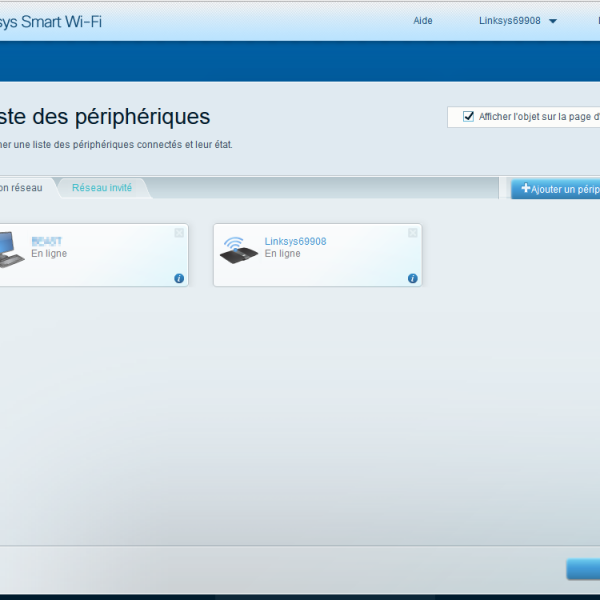Click the computer device icon
The width and height of the screenshot is (600, 600).
pyautogui.click(x=10, y=248)
